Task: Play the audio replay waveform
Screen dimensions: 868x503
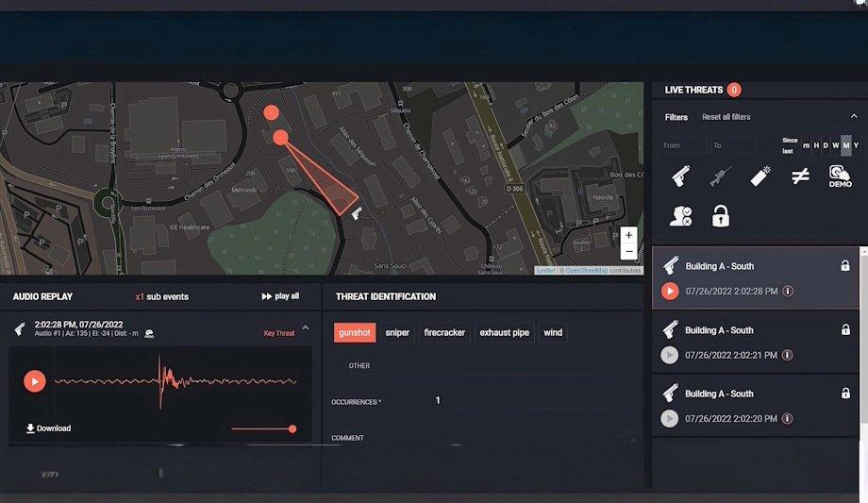Action: pyautogui.click(x=34, y=381)
